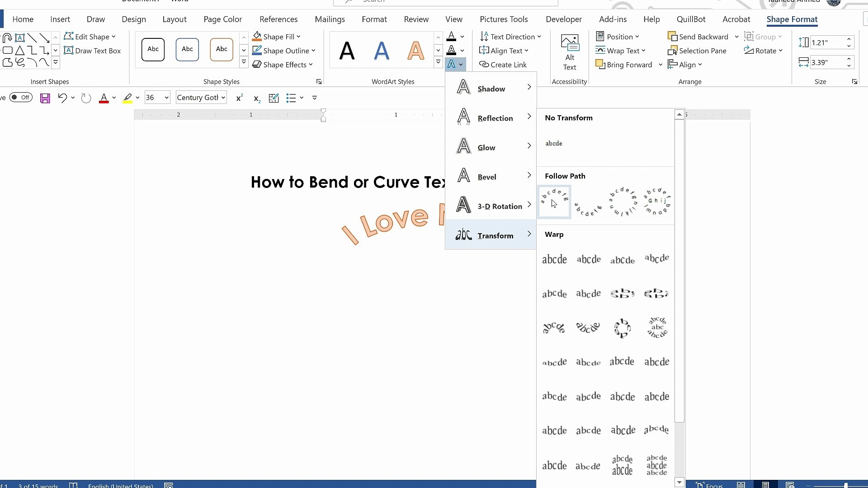Click the Save icon in quick access toolbar
The width and height of the screenshot is (868, 488).
tap(45, 98)
